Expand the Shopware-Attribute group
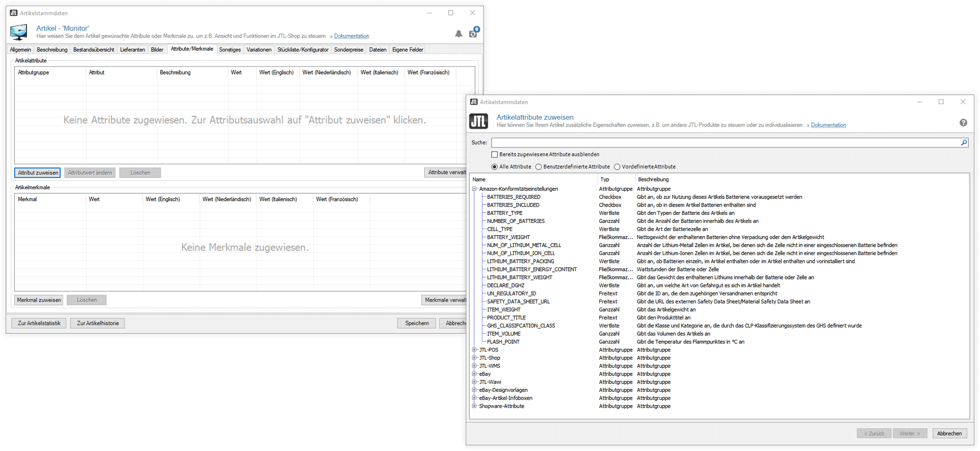Screen dimensions: 980x451 (474, 406)
